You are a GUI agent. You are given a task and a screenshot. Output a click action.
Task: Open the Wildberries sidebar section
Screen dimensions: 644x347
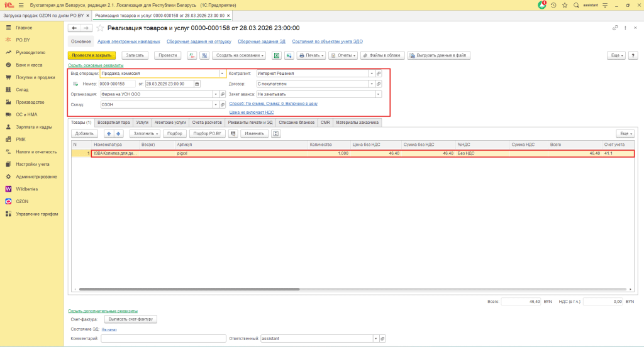click(26, 189)
